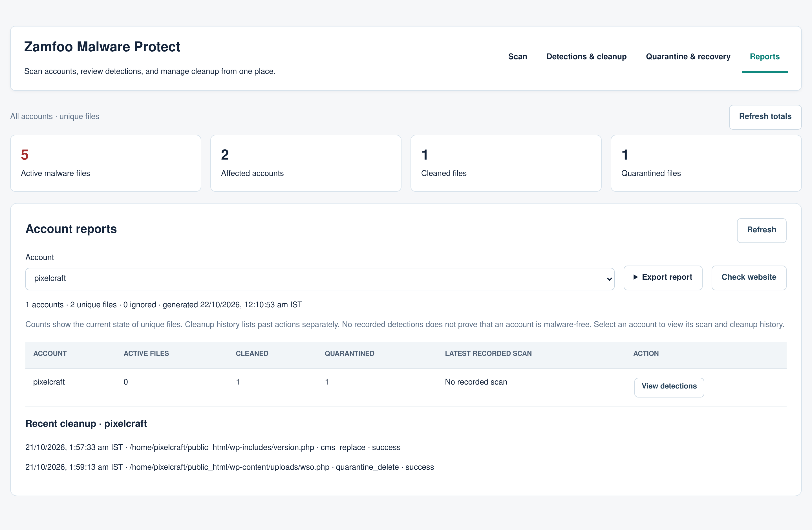Viewport: 812px width, 530px height.
Task: Expand the Export report disclosure
Action: click(x=663, y=277)
